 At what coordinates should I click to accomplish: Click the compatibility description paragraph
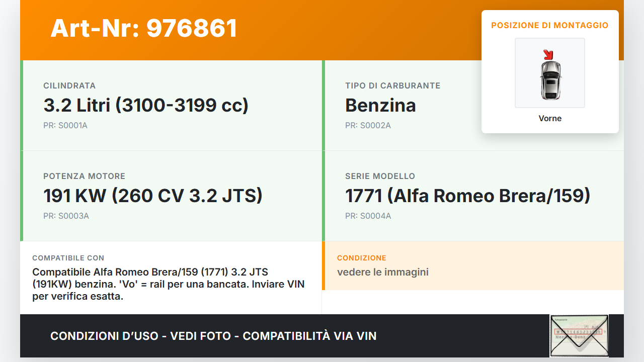(x=169, y=284)
